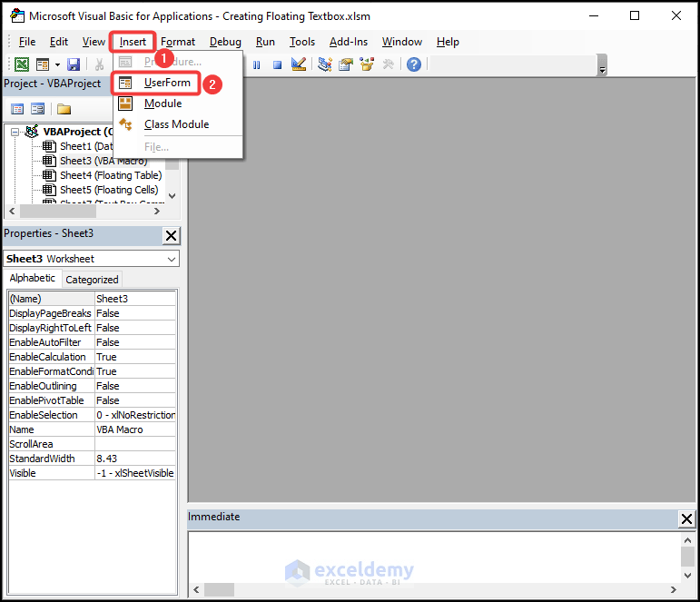The width and height of the screenshot is (700, 602).
Task: Click the View Object icon in Project panel
Action: point(37,109)
